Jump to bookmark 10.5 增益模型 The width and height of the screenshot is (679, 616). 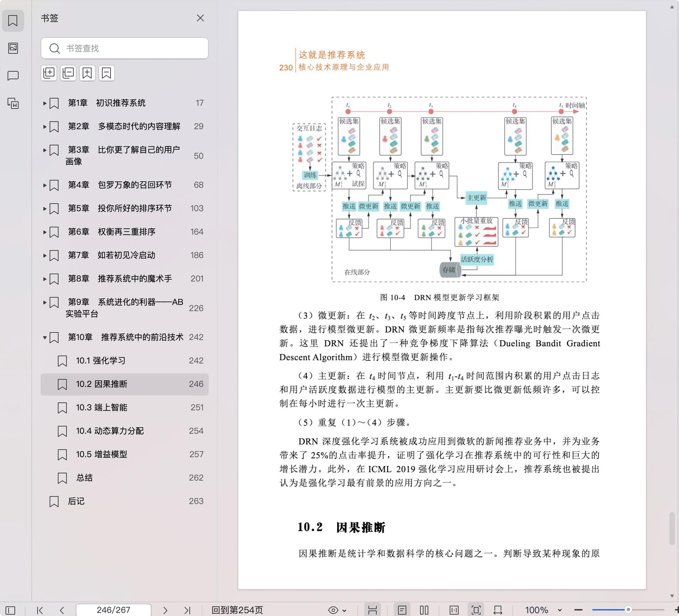point(125,454)
